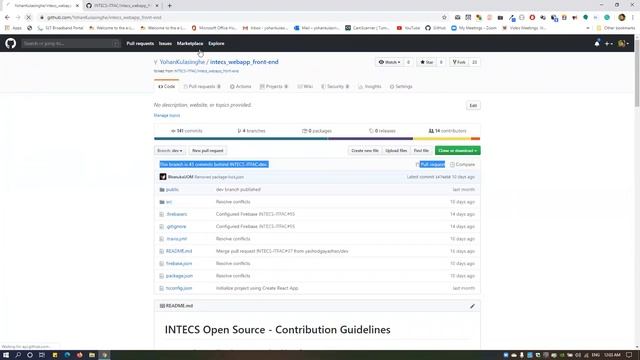
Task: Open the plus create-new dropdown
Action: (608, 43)
